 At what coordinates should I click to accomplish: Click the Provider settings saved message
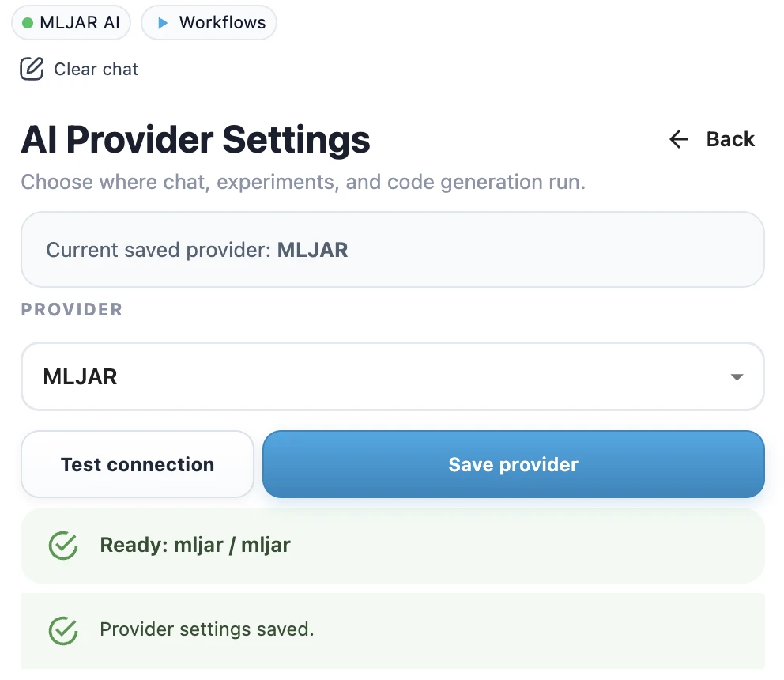[207, 630]
